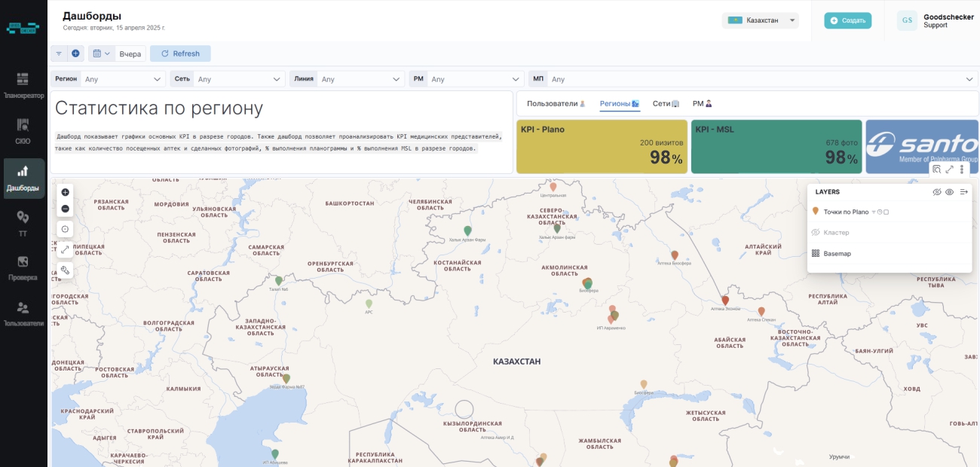Open Проверка section in sidebar
980x467 pixels.
point(23,267)
